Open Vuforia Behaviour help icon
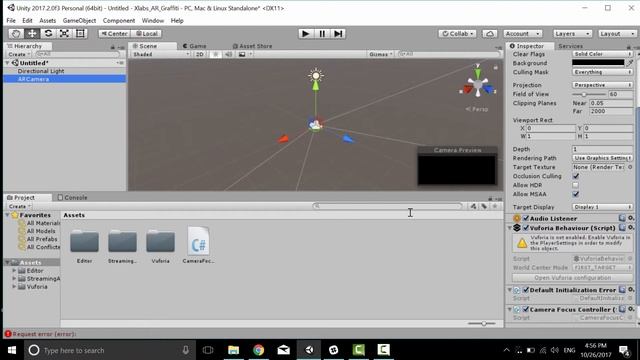The height and width of the screenshot is (360, 640). point(622,227)
